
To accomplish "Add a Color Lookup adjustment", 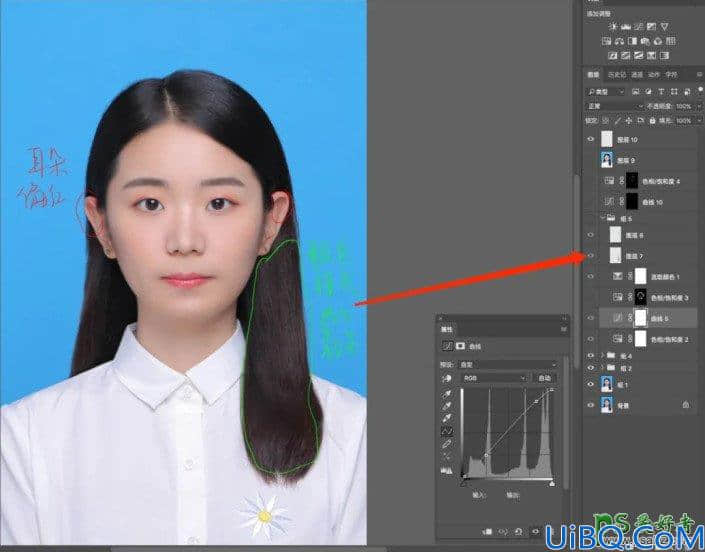I will click(671, 41).
